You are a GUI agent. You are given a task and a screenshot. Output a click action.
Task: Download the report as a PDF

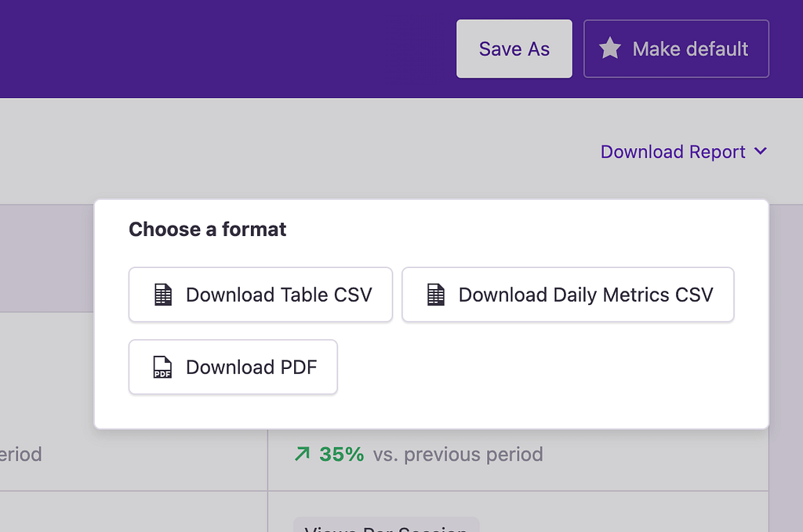[233, 367]
